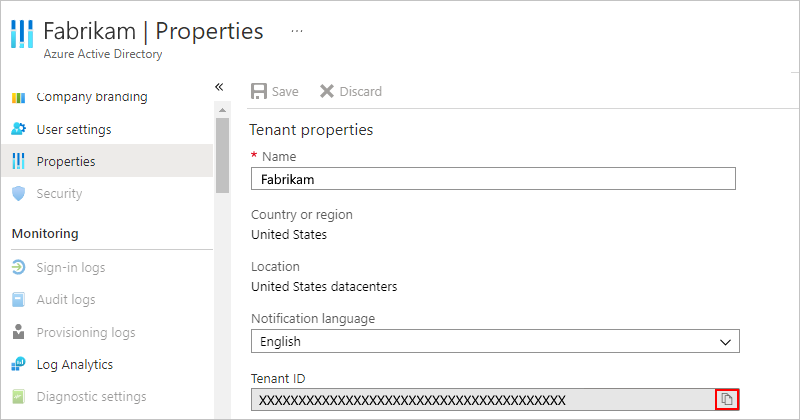Copy the Tenant ID to clipboard
This screenshot has height=420, width=800.
pyautogui.click(x=727, y=400)
